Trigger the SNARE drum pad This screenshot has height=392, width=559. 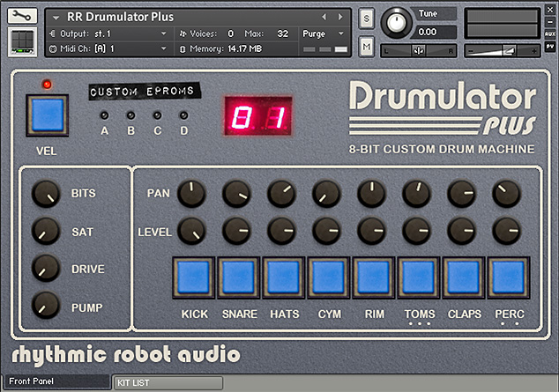(240, 277)
